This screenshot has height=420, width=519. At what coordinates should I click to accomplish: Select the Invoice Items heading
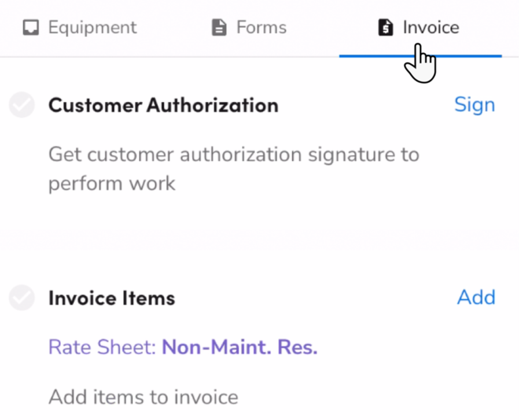[112, 297]
